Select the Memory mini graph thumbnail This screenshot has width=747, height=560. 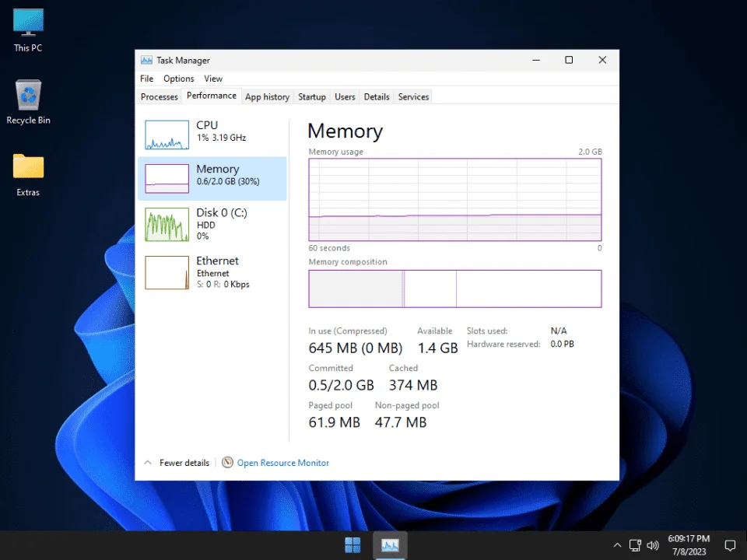[x=167, y=179]
